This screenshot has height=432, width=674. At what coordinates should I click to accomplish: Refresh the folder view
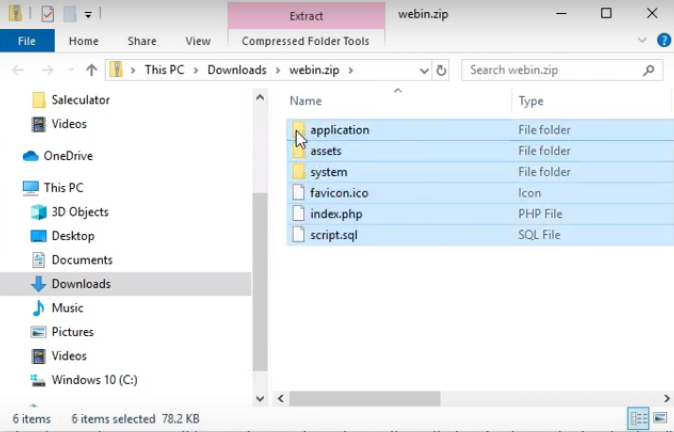pyautogui.click(x=441, y=70)
